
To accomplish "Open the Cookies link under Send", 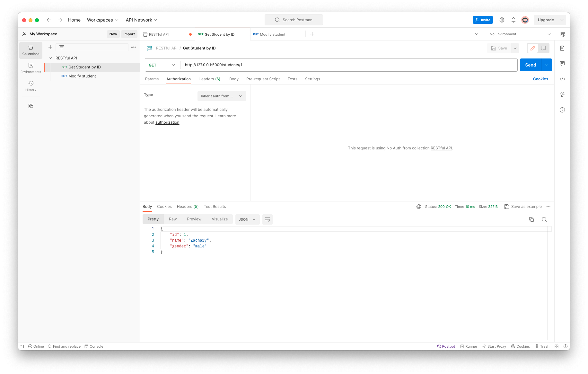I will [x=540, y=79].
